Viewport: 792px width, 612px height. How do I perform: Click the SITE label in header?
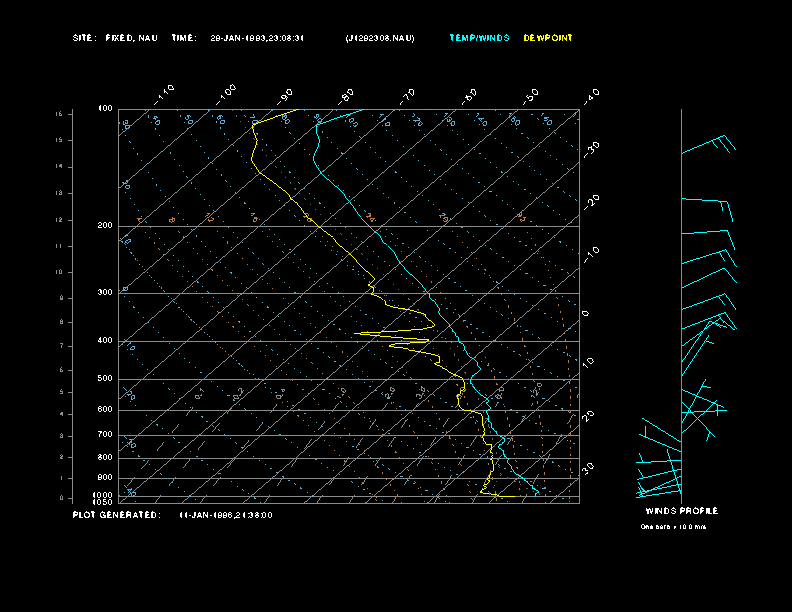(84, 38)
